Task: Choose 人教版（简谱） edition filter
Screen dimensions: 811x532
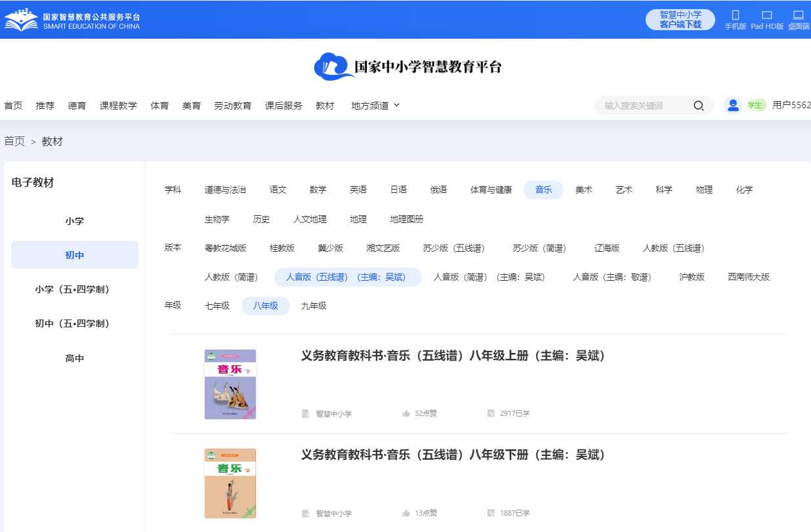Action: point(230,277)
